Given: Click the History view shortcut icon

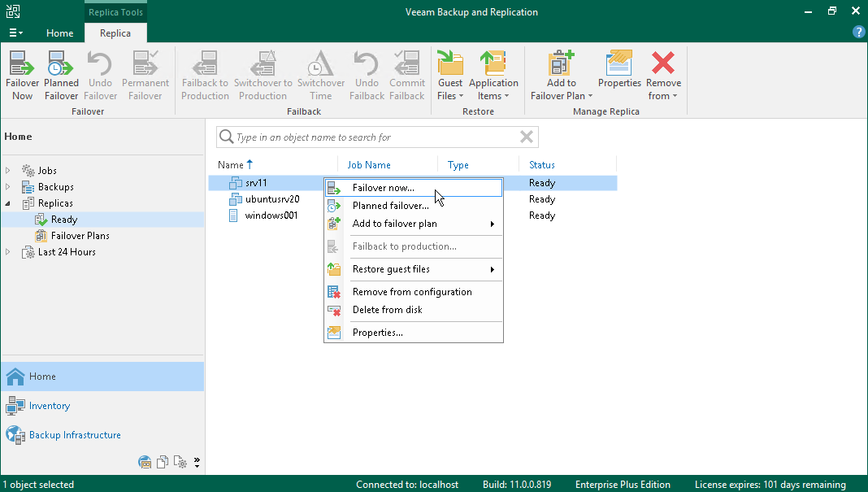Looking at the screenshot, I should pos(180,462).
